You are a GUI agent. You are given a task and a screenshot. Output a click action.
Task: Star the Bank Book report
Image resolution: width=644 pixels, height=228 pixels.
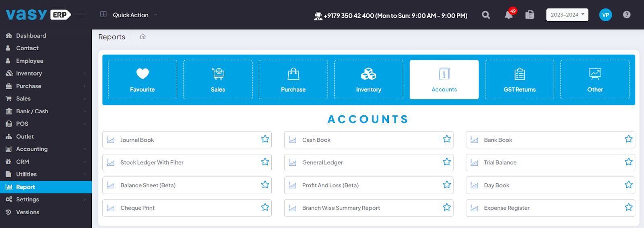pos(629,139)
